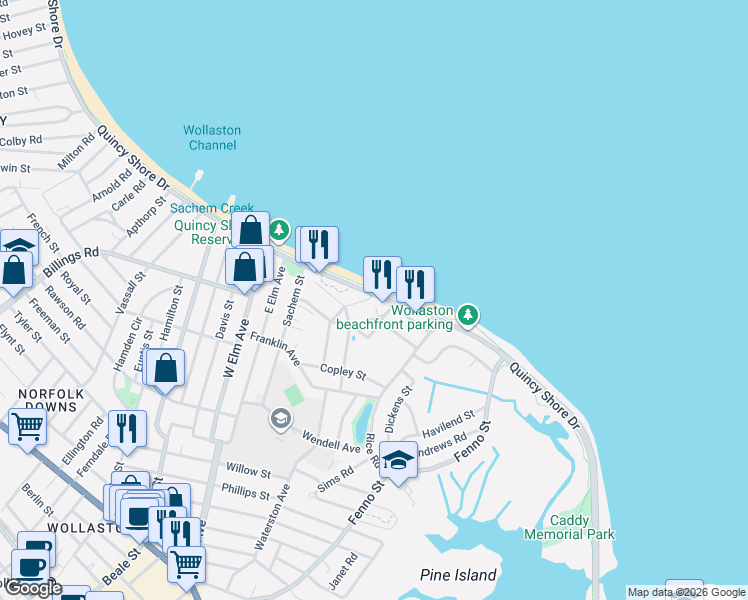The height and width of the screenshot is (600, 748).
Task: Open the rightmost restaurant marker above Wollaston beachfront parking
Action: (x=415, y=285)
